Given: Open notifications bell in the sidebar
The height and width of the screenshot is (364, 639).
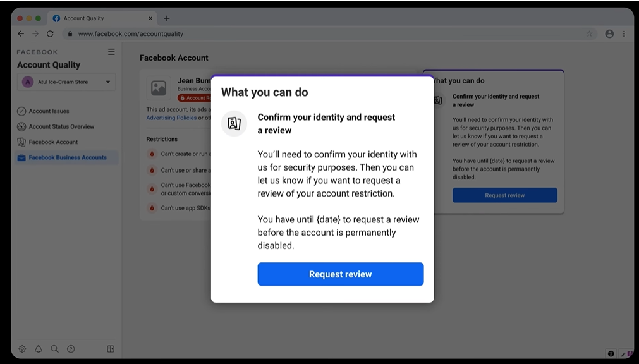Looking at the screenshot, I should coord(39,349).
